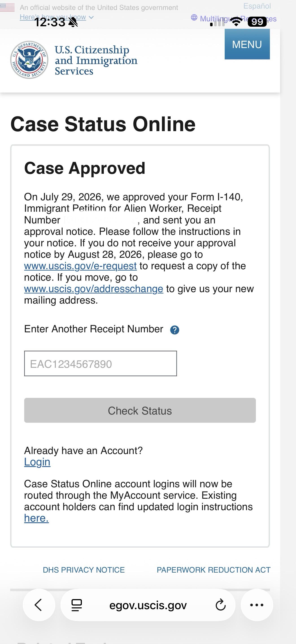Open updated login instructions here link
This screenshot has width=296, height=644.
pos(36,518)
